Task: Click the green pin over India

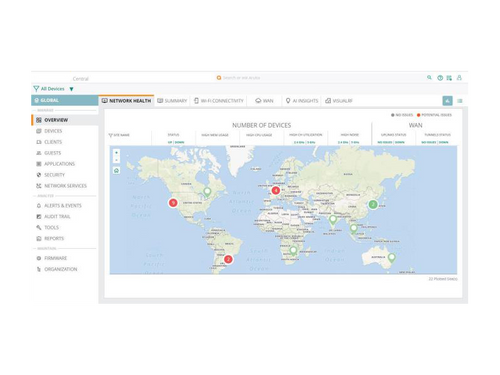Action: [333, 220]
